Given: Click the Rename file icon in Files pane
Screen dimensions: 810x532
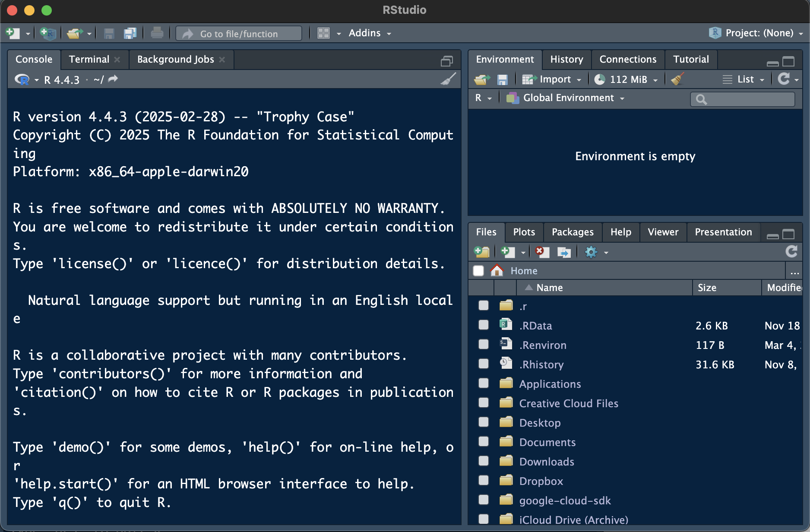Looking at the screenshot, I should (564, 252).
